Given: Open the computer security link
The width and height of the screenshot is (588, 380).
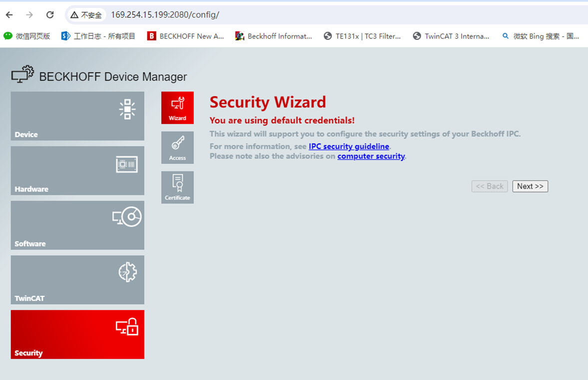Looking at the screenshot, I should click(x=371, y=156).
